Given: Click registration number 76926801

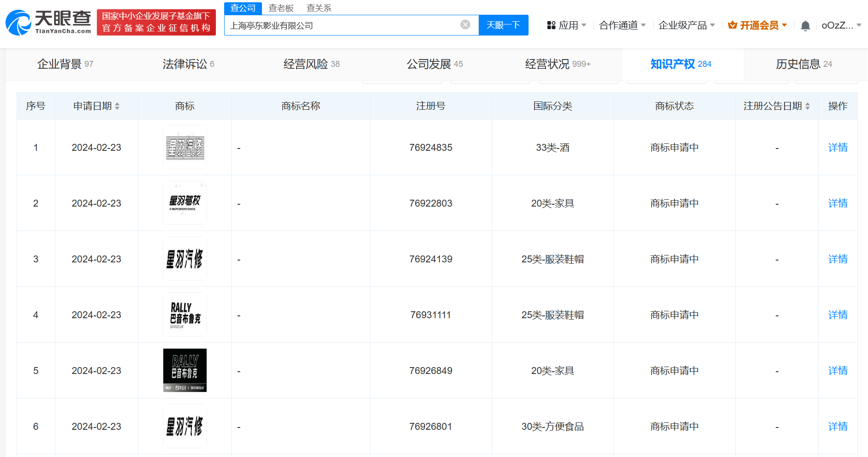Looking at the screenshot, I should [x=431, y=427].
